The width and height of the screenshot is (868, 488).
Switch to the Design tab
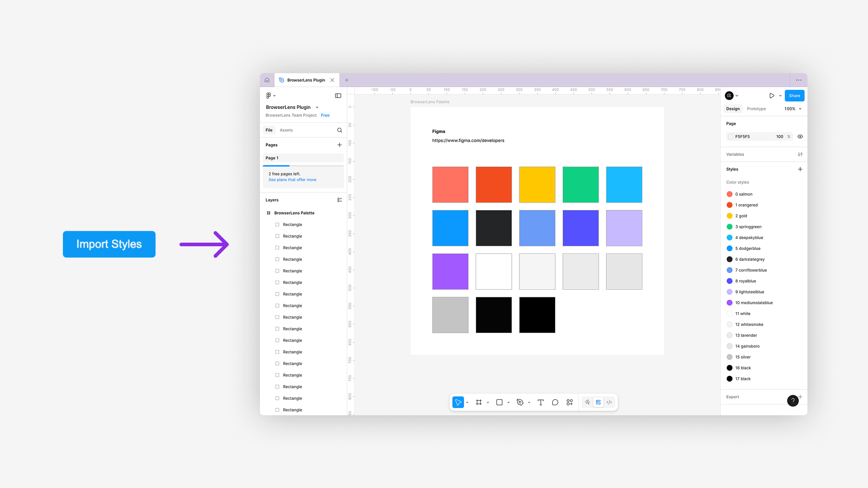point(733,109)
